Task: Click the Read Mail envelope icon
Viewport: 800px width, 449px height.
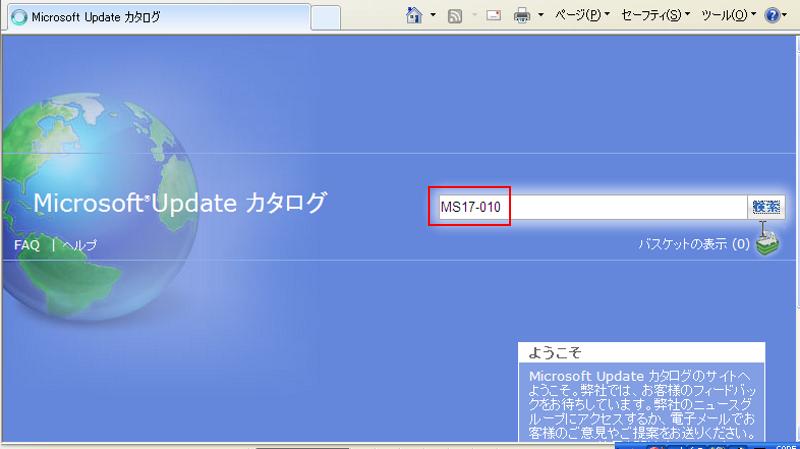Action: pos(493,16)
